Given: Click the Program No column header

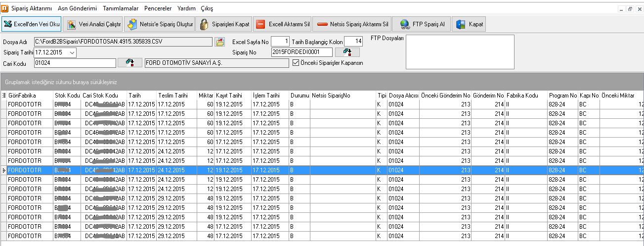Looking at the screenshot, I should (x=562, y=95).
